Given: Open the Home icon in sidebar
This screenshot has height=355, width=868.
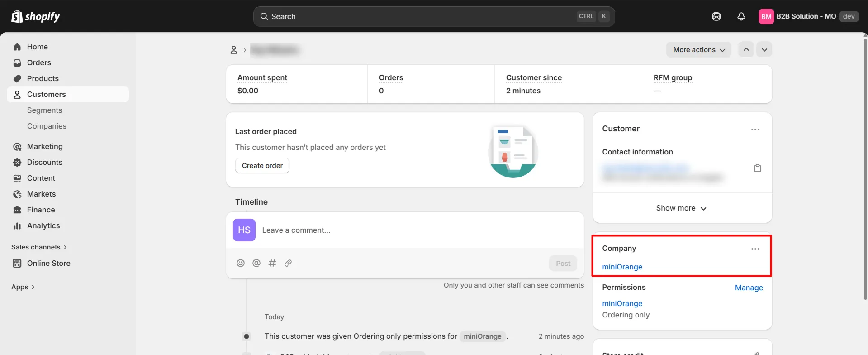Looking at the screenshot, I should [17, 47].
